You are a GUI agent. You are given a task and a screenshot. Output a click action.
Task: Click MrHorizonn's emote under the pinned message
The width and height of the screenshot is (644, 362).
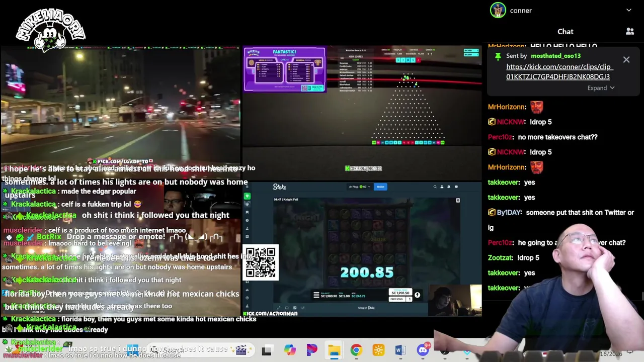coord(537,107)
